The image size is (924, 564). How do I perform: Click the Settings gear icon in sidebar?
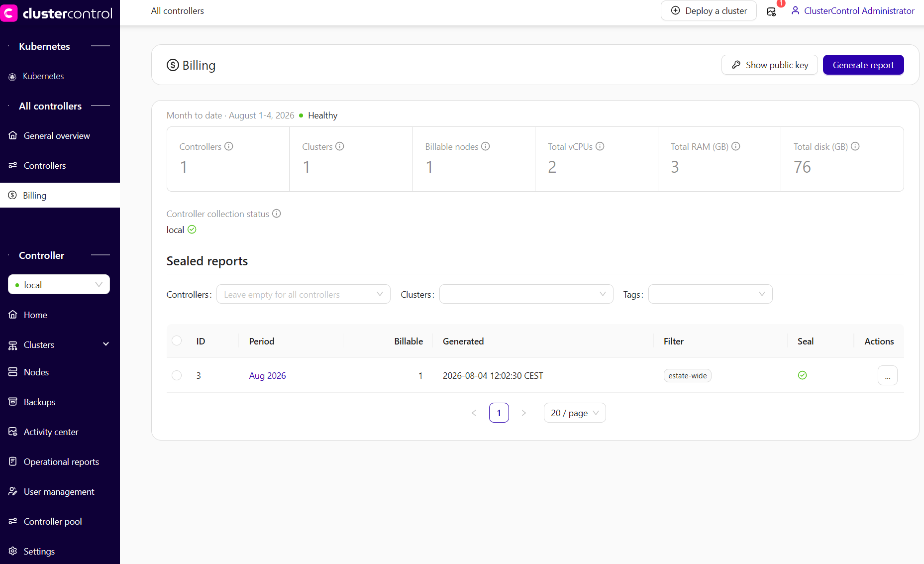point(13,551)
